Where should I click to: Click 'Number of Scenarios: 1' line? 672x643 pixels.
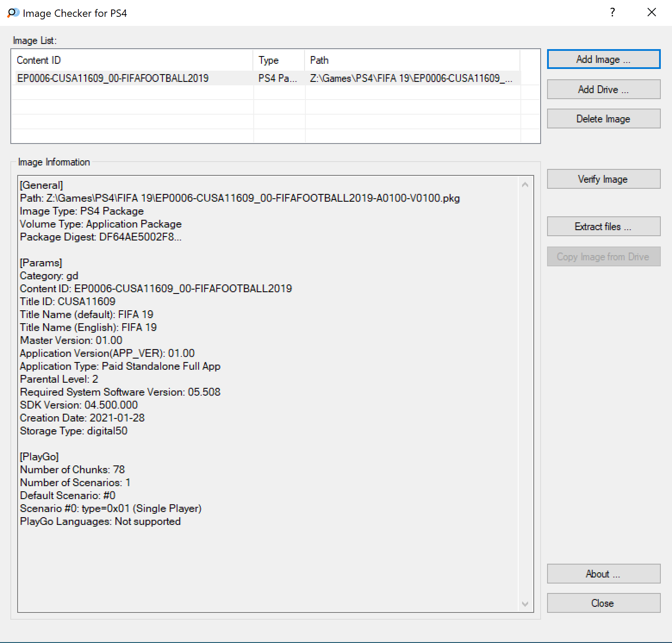[x=75, y=483]
